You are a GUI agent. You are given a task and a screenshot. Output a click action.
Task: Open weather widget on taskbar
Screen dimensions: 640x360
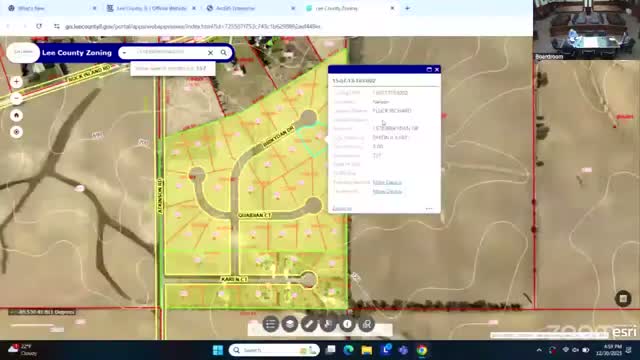(21, 350)
